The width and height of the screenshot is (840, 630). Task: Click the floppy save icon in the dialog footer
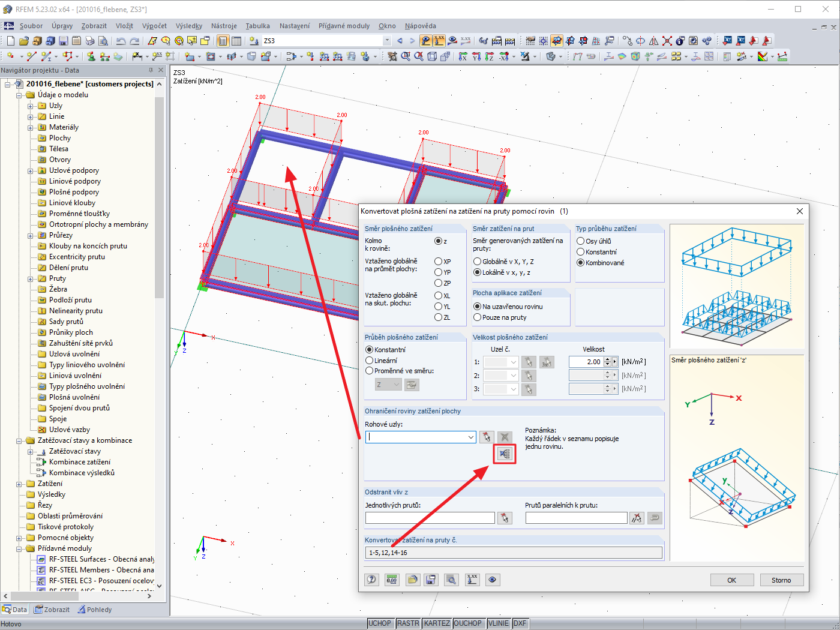coord(431,580)
